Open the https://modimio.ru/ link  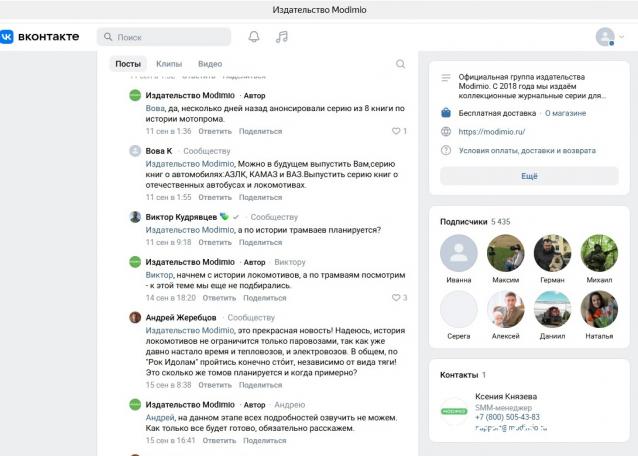click(492, 131)
